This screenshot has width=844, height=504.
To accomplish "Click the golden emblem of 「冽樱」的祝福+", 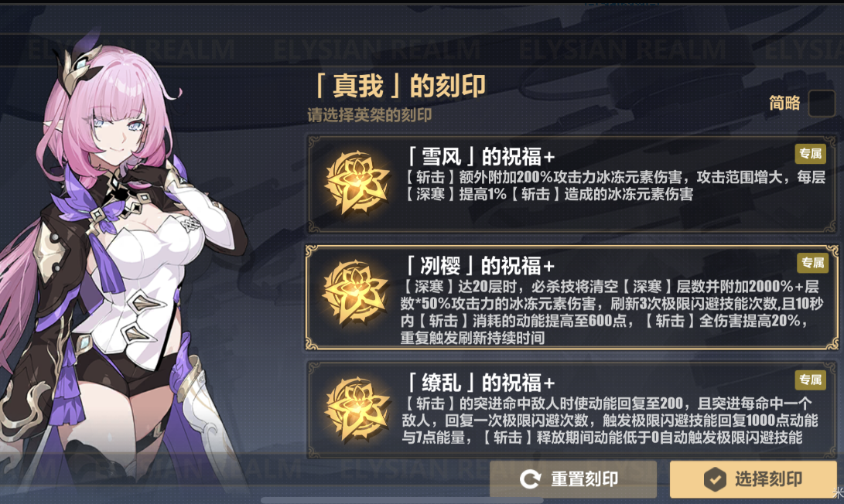I will [357, 293].
